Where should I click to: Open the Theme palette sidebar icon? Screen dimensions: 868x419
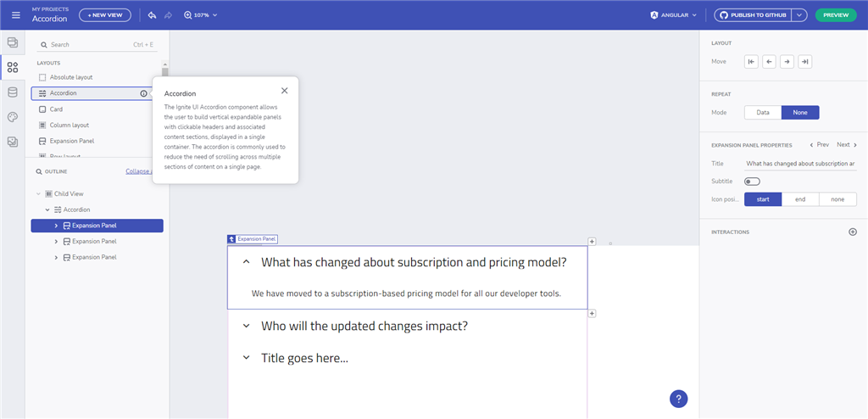(x=12, y=118)
